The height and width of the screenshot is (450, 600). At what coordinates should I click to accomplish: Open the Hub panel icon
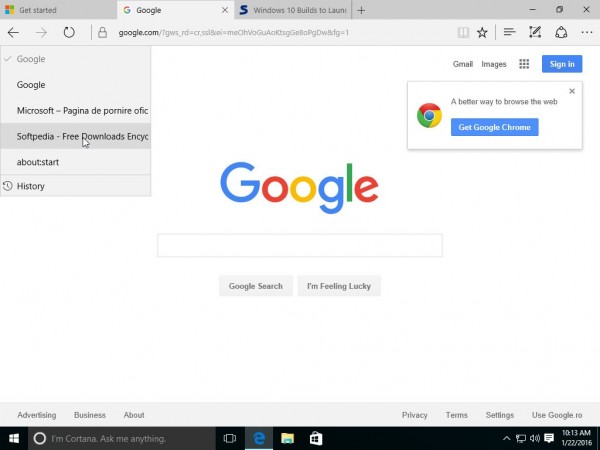coord(509,33)
